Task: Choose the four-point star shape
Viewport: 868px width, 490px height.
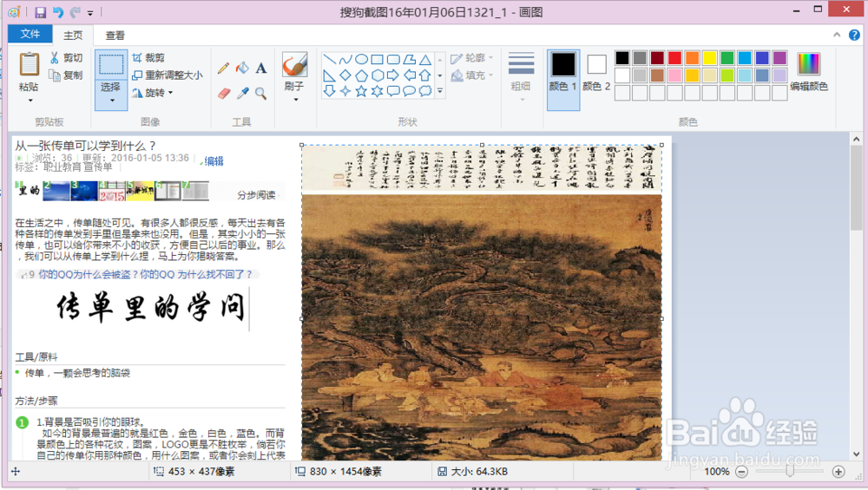Action: [x=345, y=91]
